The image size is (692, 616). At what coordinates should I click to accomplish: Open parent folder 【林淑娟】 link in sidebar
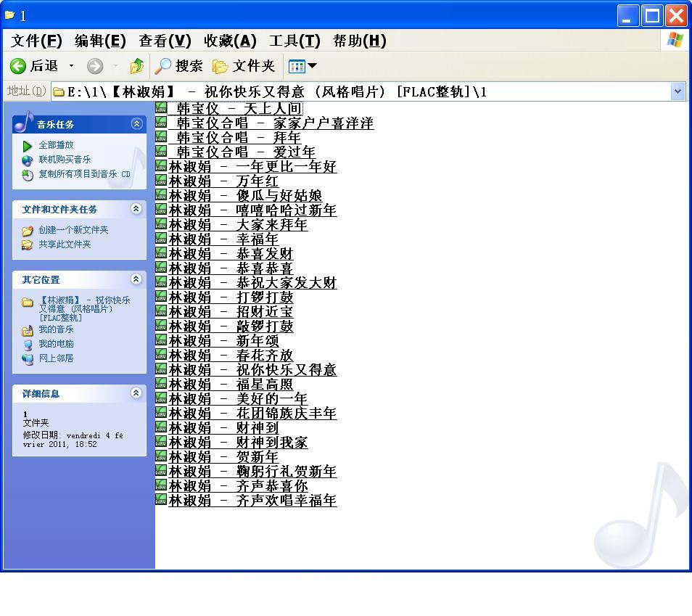[84, 308]
